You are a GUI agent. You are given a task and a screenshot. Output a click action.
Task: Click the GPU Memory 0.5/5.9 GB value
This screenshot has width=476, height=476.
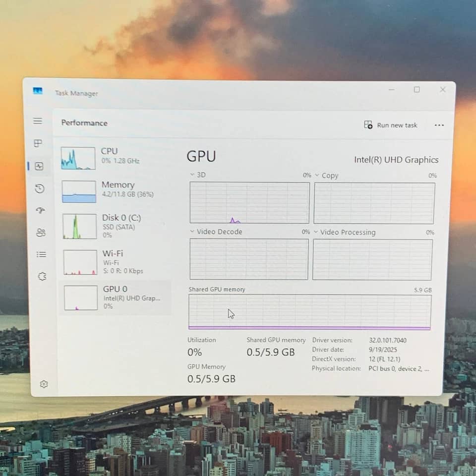click(211, 379)
